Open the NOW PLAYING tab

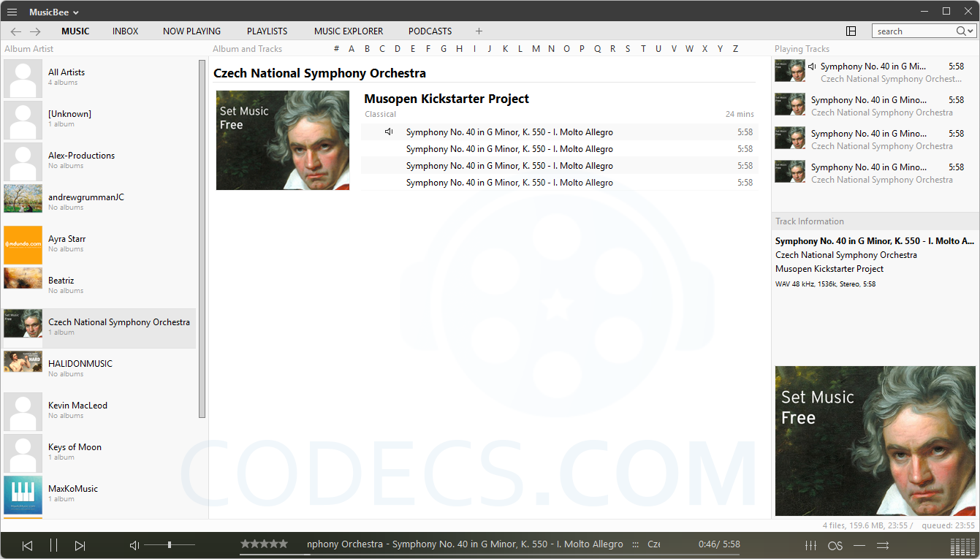(x=191, y=31)
